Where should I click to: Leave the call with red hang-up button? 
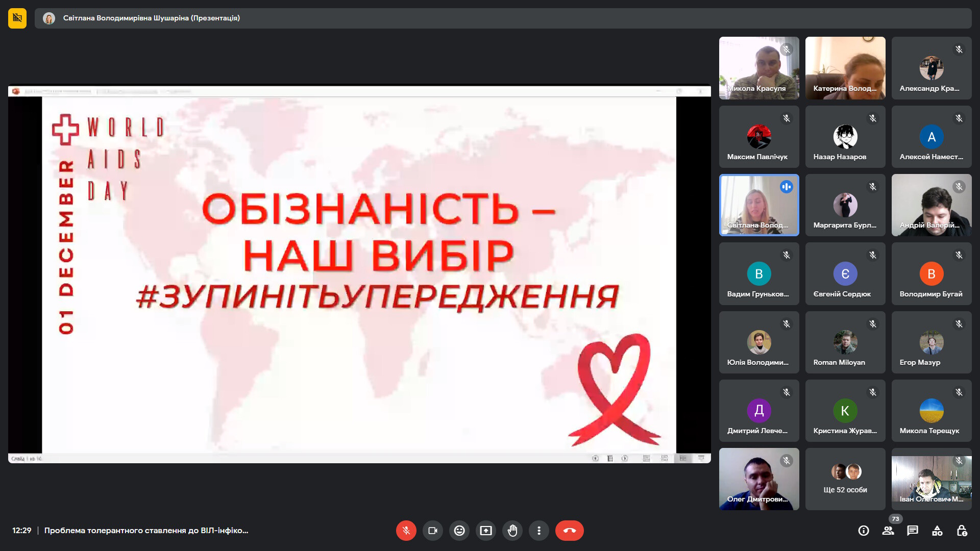coord(570,531)
